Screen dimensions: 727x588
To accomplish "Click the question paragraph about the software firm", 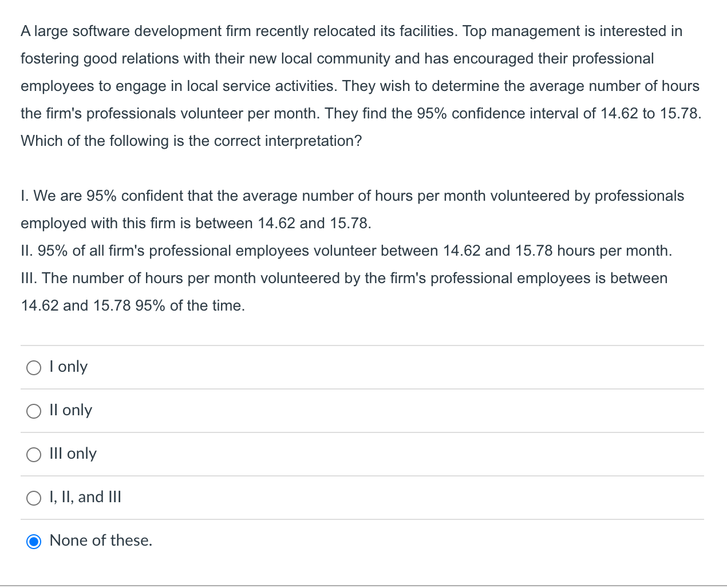I will click(x=361, y=86).
